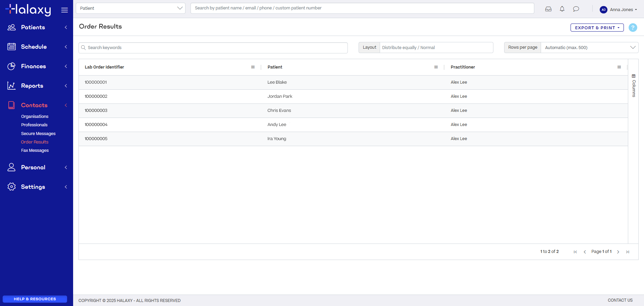The height and width of the screenshot is (306, 644).
Task: Open the notifications bell
Action: (x=562, y=9)
